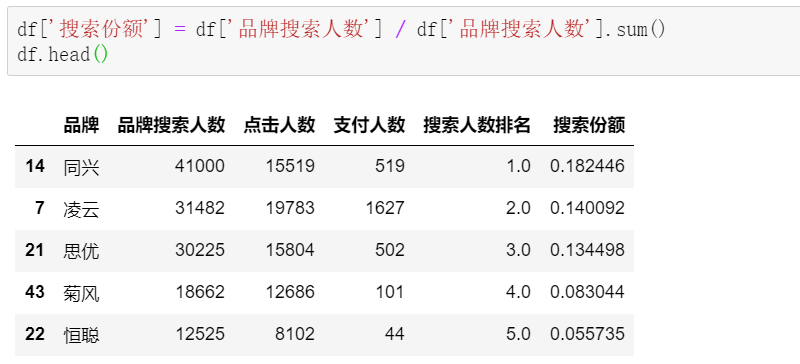Click brand name 菊风
800x364 pixels.
pos(81,293)
